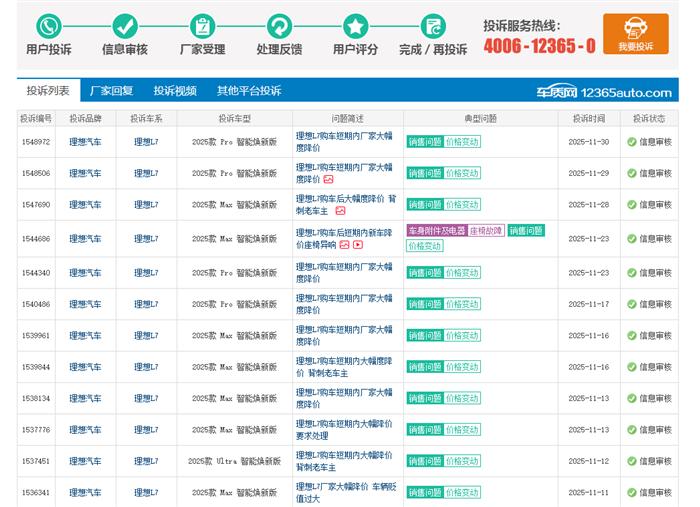Click the 用户评分 star step icon

356,26
